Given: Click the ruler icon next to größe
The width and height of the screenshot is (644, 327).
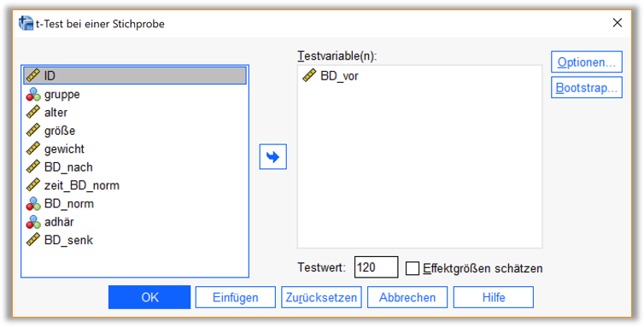Looking at the screenshot, I should [33, 131].
